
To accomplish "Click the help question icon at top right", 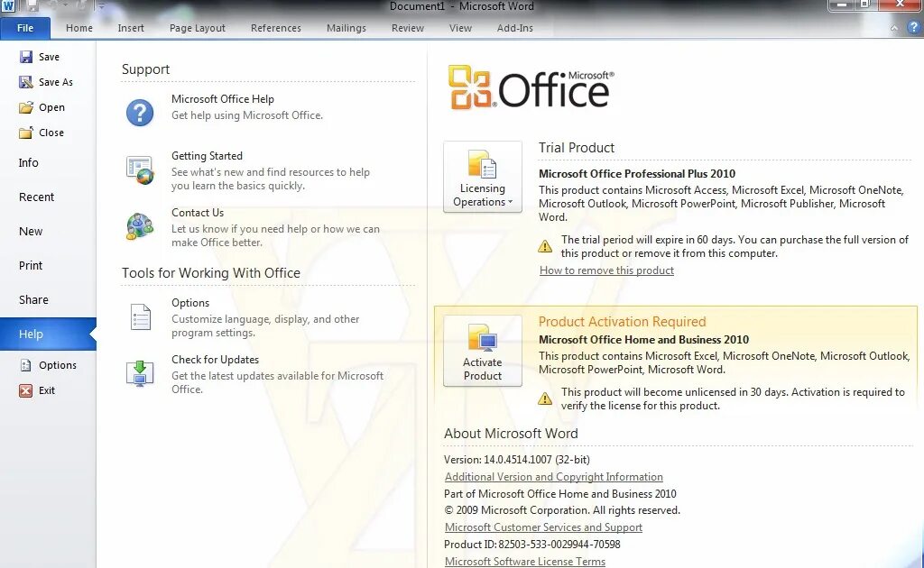I will pyautogui.click(x=914, y=28).
